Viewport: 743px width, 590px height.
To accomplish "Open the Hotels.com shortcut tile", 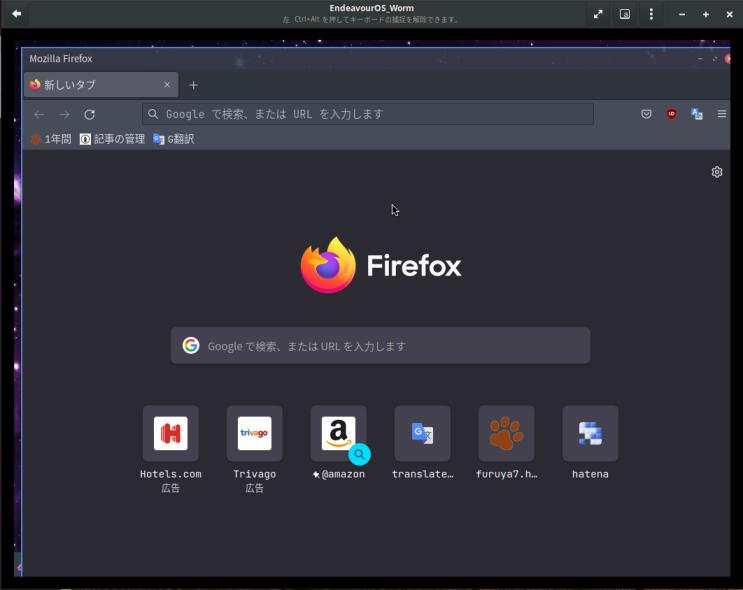I will click(x=171, y=433).
